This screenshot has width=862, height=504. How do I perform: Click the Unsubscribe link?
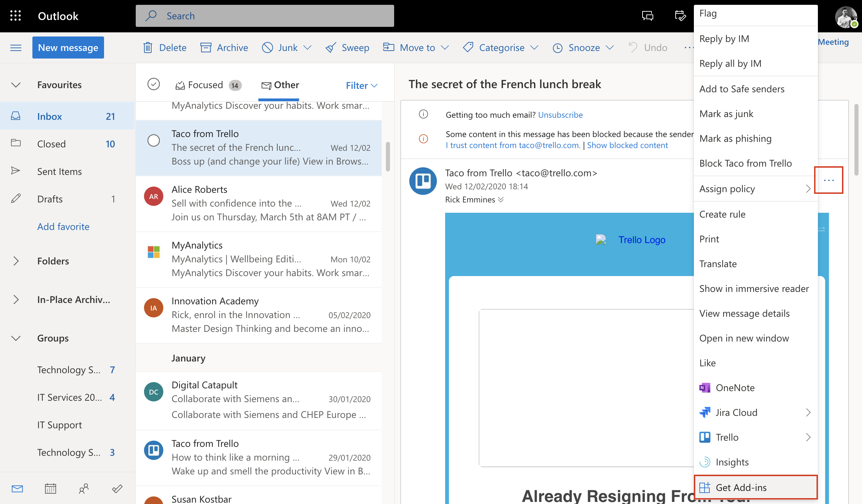560,115
